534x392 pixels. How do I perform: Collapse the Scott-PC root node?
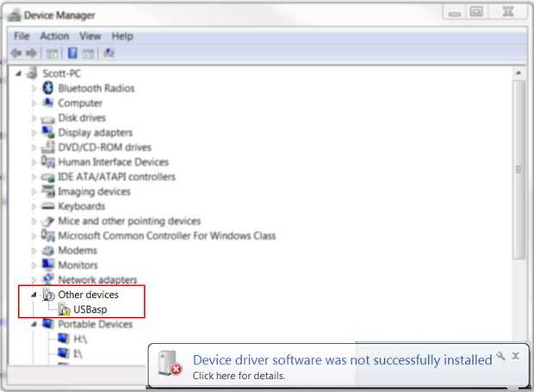(19, 73)
